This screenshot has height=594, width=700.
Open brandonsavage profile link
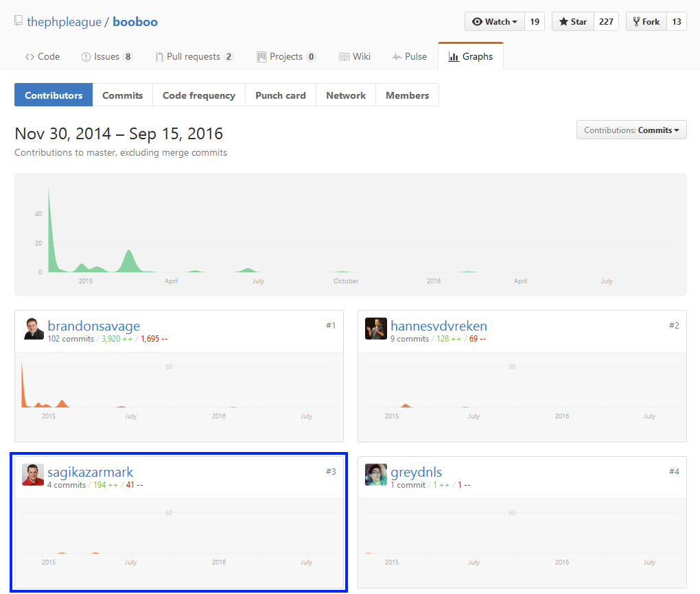point(94,326)
